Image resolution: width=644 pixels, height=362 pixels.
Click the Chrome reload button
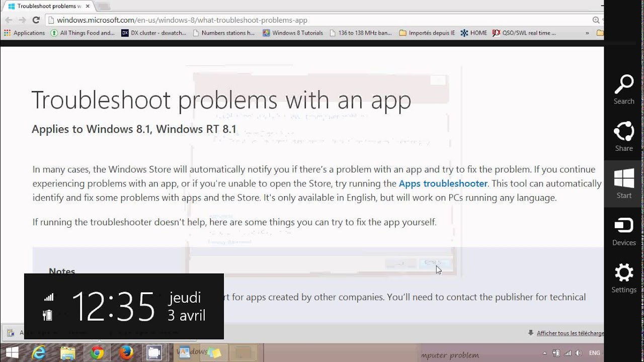[x=36, y=20]
